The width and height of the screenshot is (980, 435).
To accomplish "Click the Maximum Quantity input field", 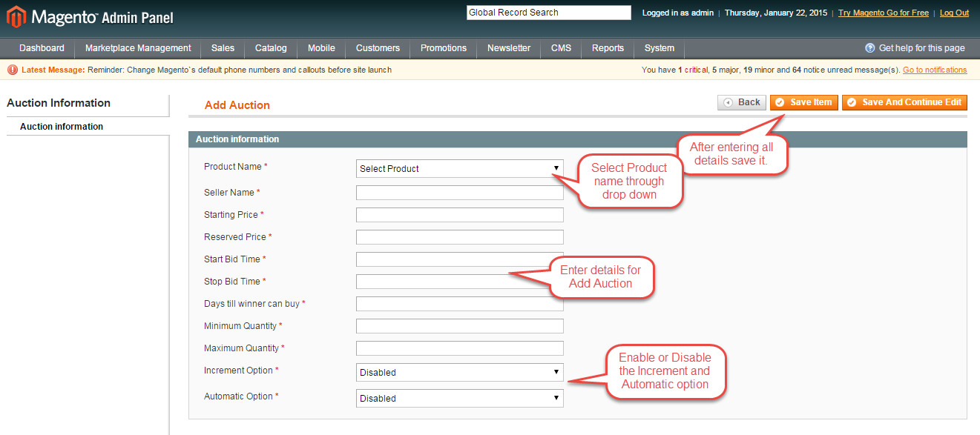I will click(x=460, y=348).
